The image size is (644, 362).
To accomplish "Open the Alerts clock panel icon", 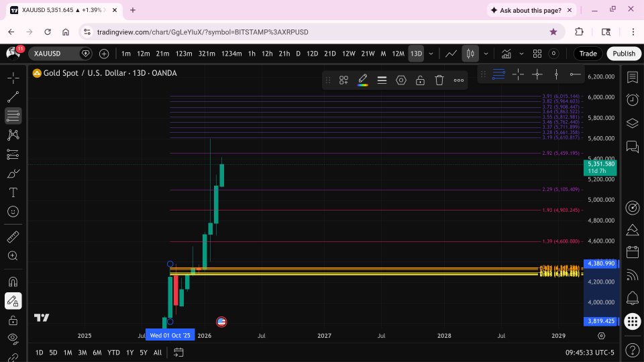I will (633, 100).
